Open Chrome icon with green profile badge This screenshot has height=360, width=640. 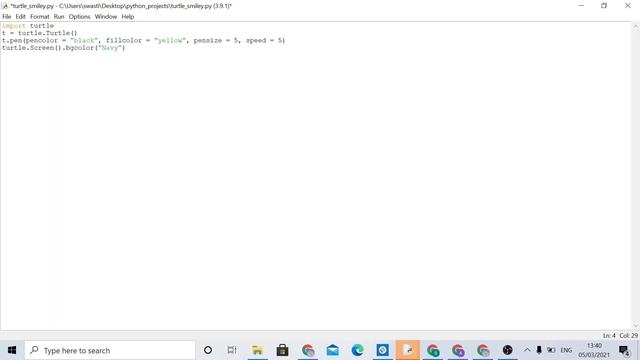pos(433,350)
